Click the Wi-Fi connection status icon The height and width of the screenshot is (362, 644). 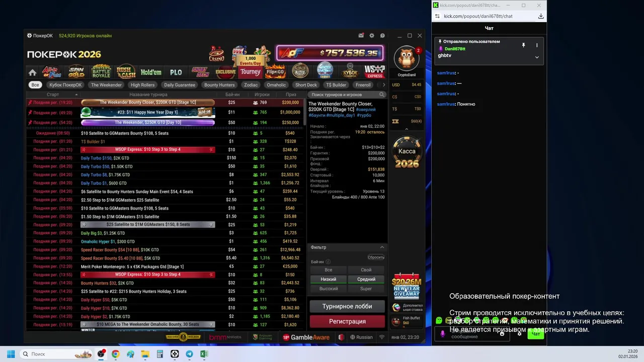[382, 337]
